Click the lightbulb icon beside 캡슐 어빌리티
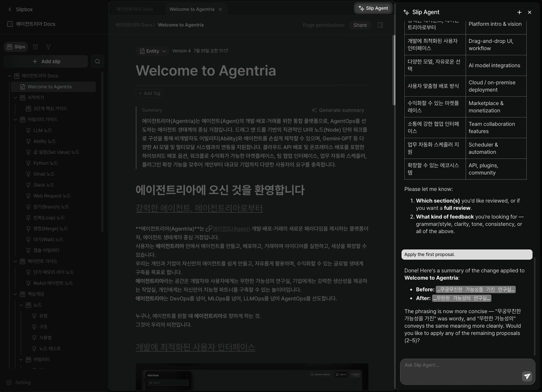The height and width of the screenshot is (392, 542). click(x=28, y=250)
